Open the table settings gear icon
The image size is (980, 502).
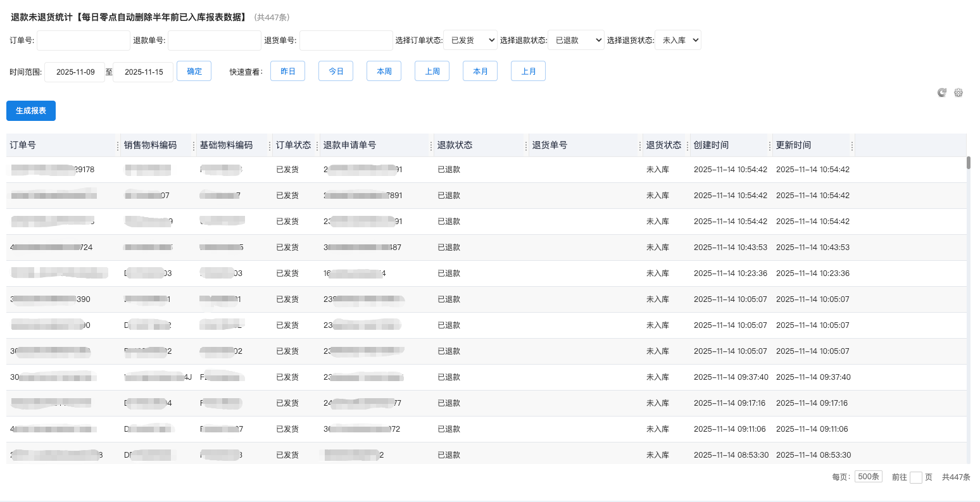pyautogui.click(x=958, y=92)
